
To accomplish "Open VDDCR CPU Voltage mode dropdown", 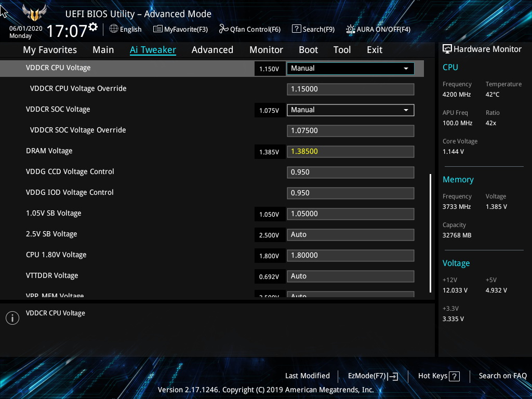I will coord(351,68).
